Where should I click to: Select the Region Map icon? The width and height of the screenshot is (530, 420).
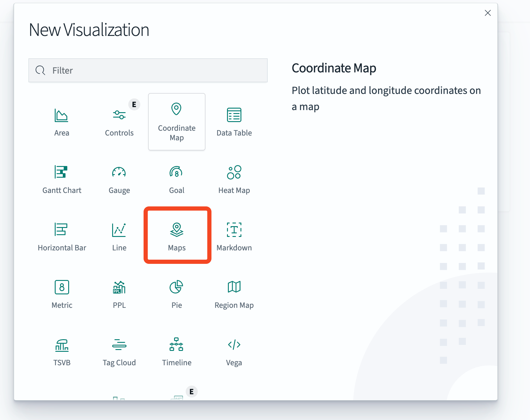point(234,287)
